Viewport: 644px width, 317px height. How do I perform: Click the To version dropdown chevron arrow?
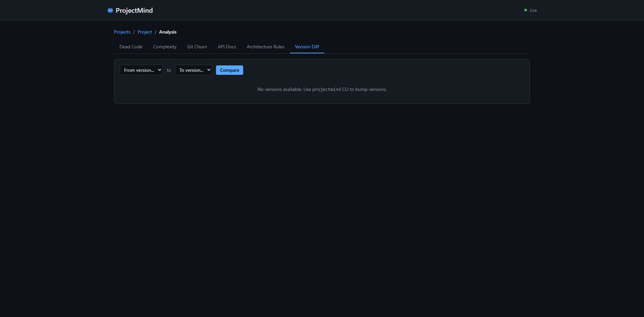click(209, 70)
